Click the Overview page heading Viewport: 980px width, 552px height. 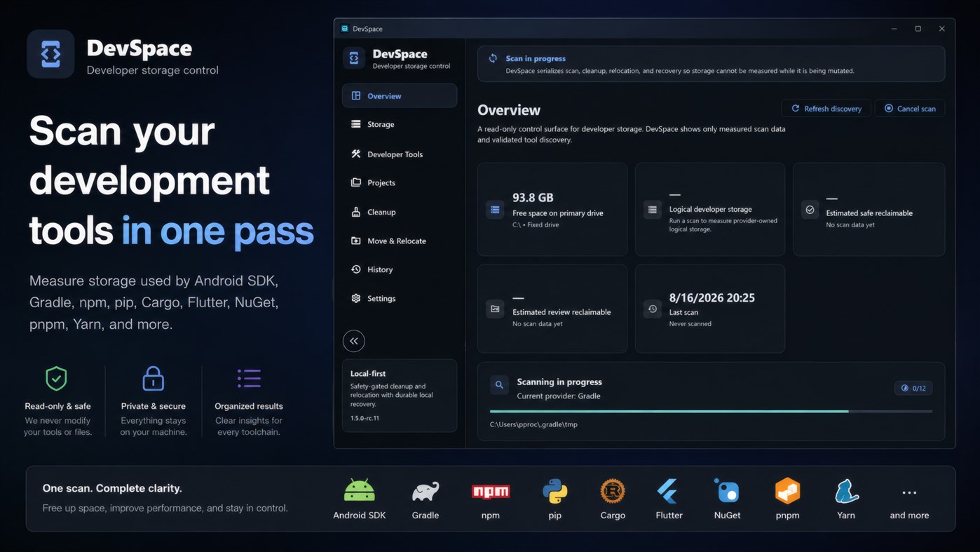[x=509, y=110]
